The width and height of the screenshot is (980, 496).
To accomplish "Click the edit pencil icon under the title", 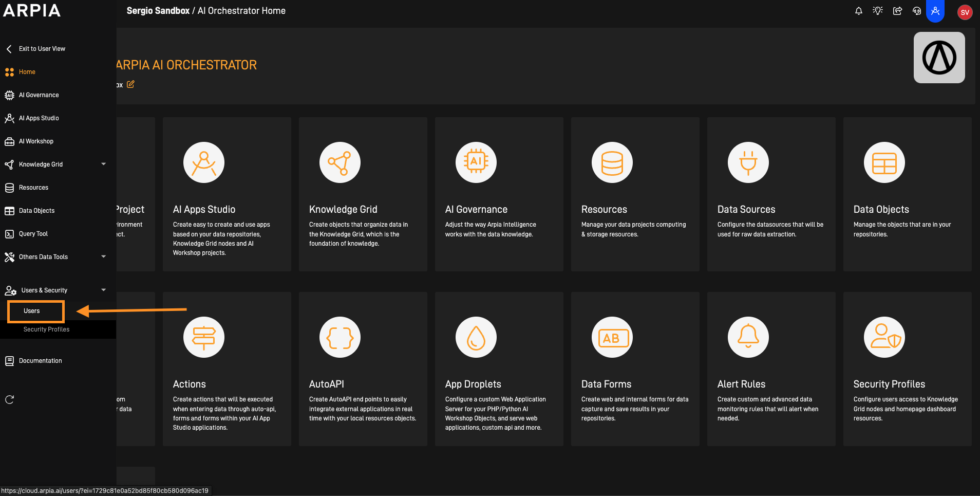I will [130, 84].
